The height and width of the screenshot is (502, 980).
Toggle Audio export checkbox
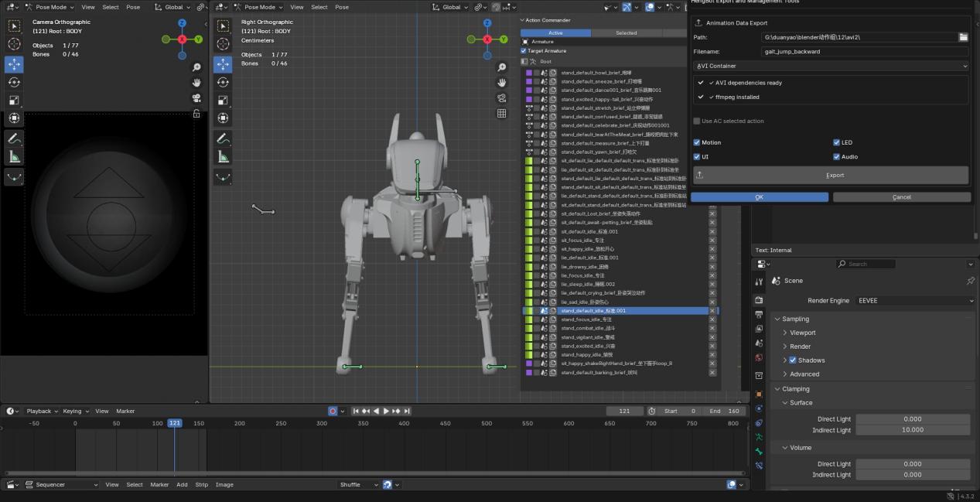coord(837,157)
